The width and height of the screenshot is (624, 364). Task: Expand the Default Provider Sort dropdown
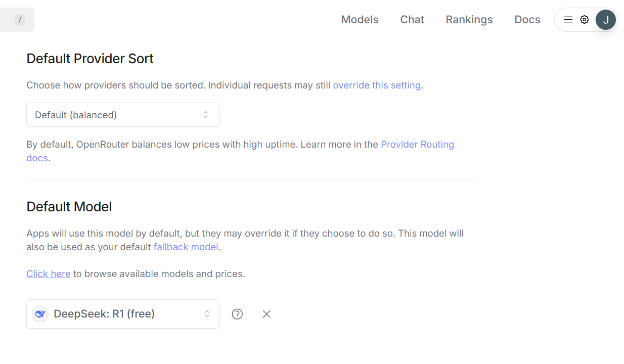click(122, 115)
